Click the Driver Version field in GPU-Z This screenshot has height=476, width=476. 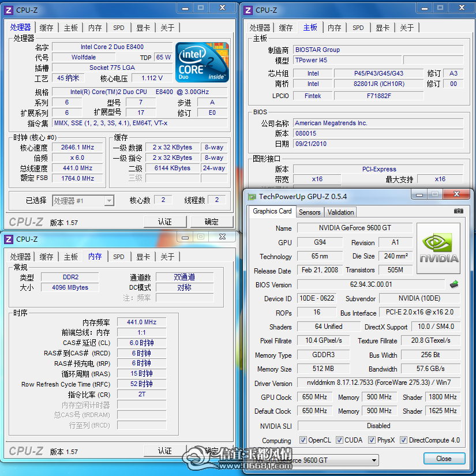[378, 383]
